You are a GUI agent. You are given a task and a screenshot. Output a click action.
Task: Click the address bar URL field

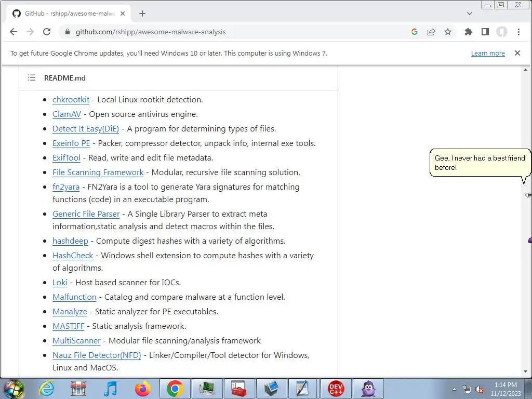(x=234, y=32)
